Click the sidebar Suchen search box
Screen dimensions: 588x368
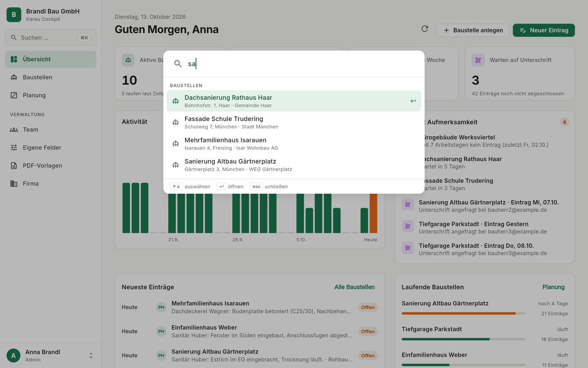pos(50,38)
